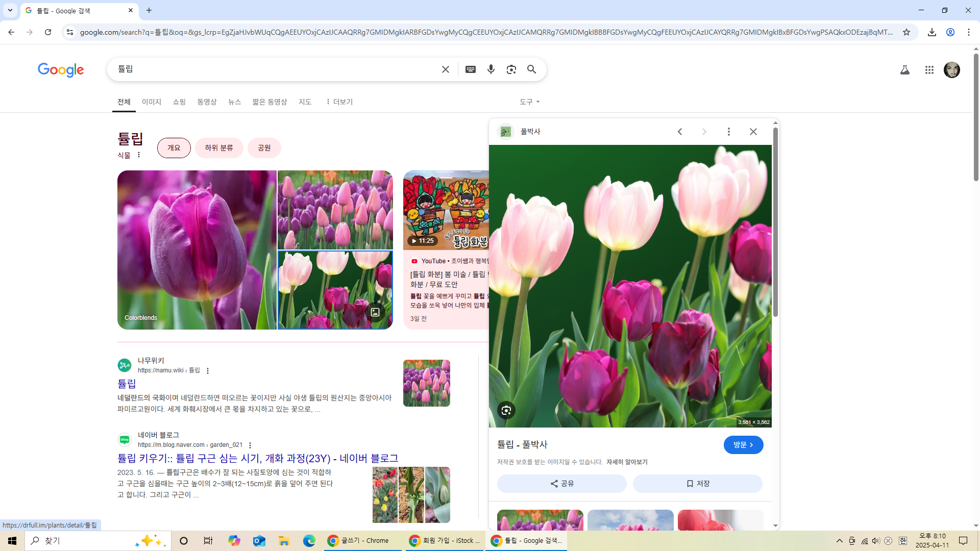Open the three-dot menu in the image panel
This screenshot has height=551, width=980.
coord(729,131)
